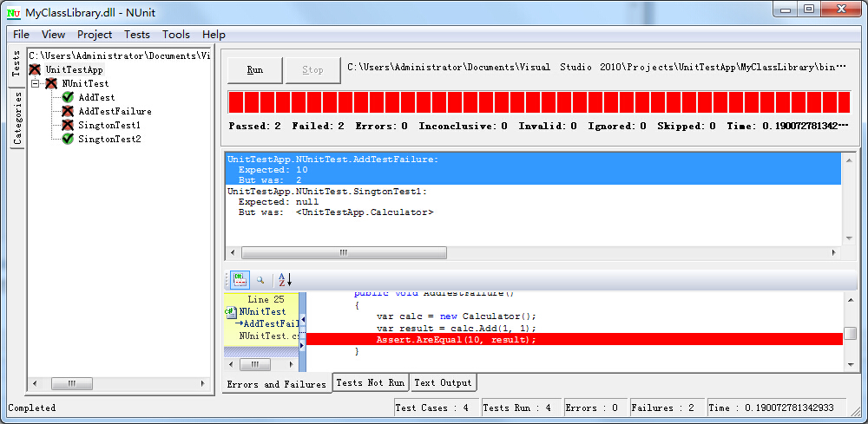Select SingtonTest2 in the test tree
Viewport: 868px width, 424px height.
point(109,139)
